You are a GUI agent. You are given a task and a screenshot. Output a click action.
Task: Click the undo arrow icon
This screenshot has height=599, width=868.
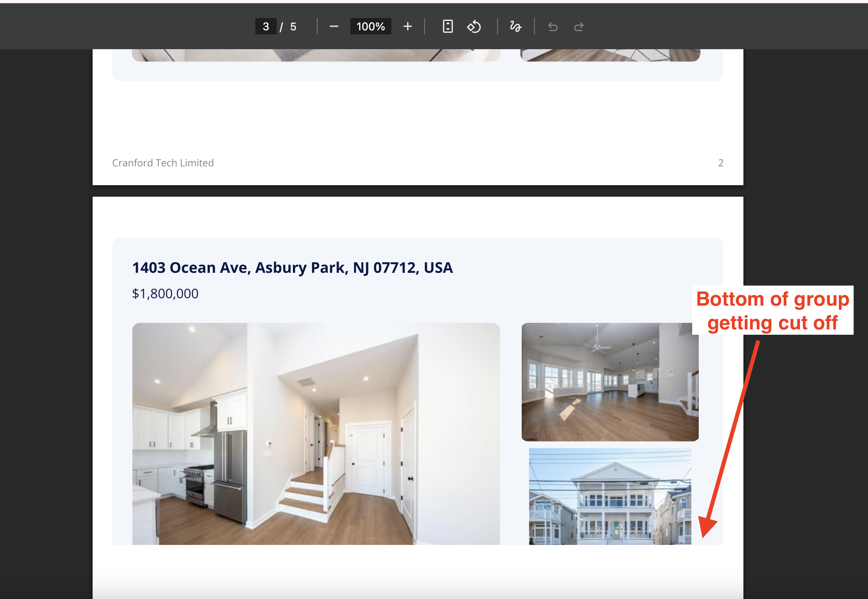(x=553, y=27)
